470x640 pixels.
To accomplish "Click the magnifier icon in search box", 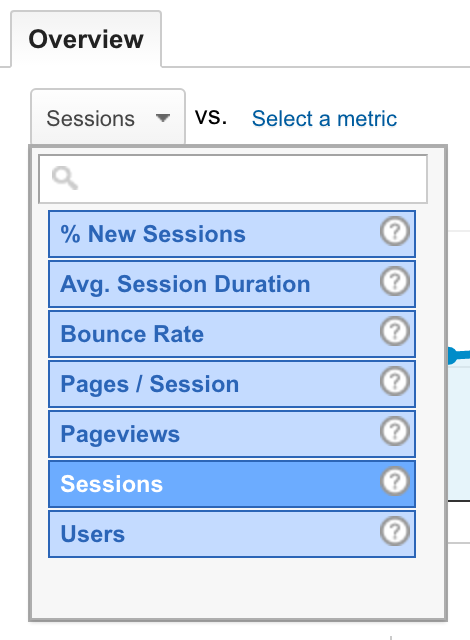I will (64, 178).
